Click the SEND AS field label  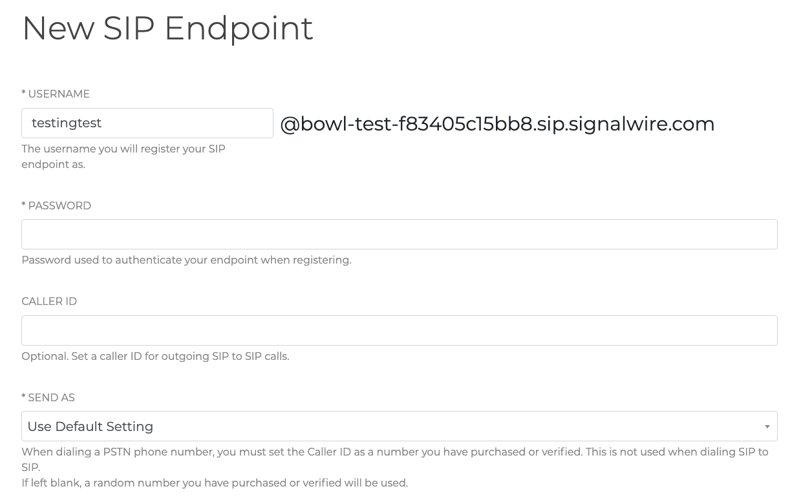coord(52,397)
